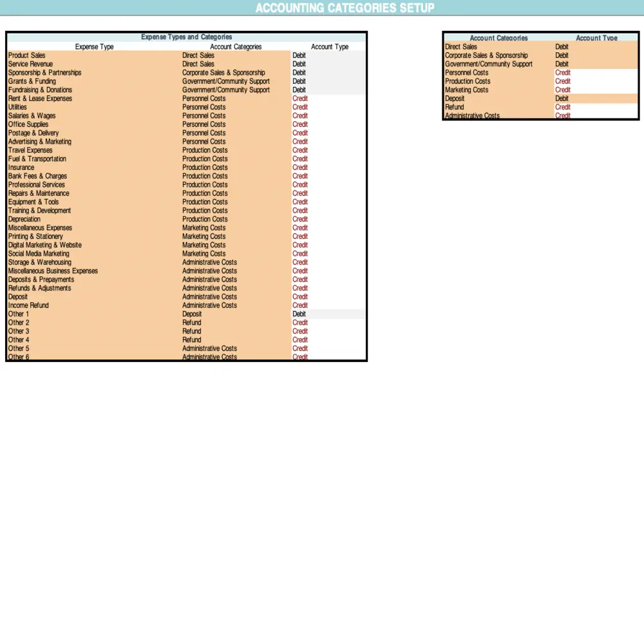Click the Digital Marketing & Website cell
Screen dimensions: 644x644
(44, 245)
